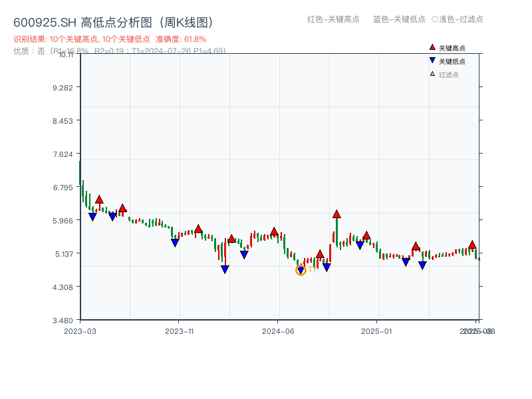The height and width of the screenshot is (399, 532).
Task: Click the red 识别结果 summary line
Action: click(110, 39)
